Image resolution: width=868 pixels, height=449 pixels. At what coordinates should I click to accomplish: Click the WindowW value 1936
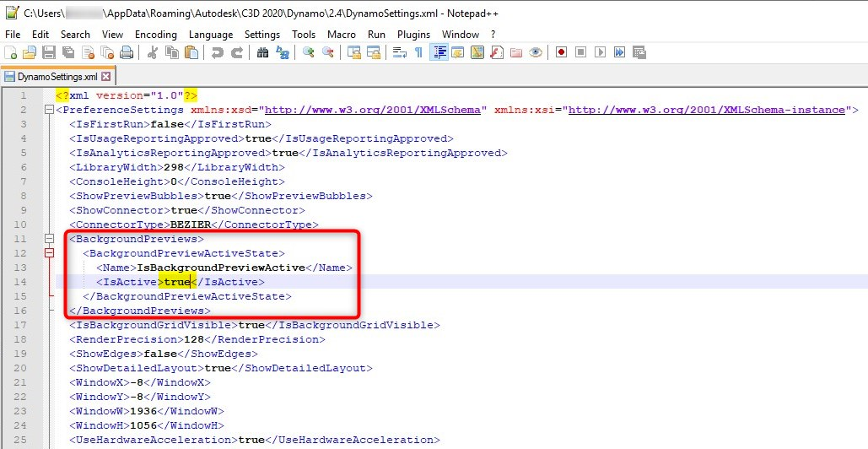pos(143,411)
